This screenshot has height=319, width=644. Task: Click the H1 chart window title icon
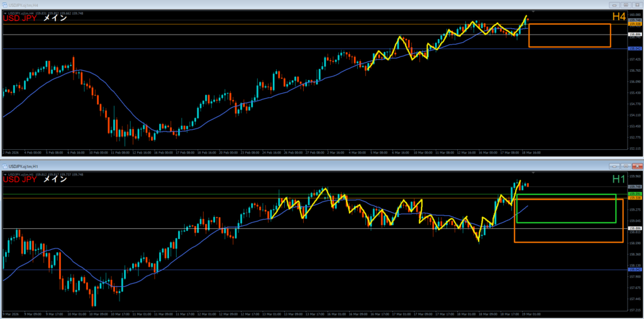(x=5, y=166)
